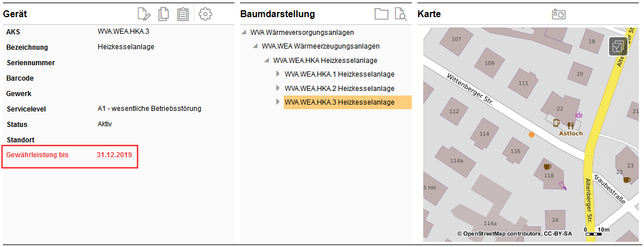Click the clipboard paste icon

[x=183, y=14]
